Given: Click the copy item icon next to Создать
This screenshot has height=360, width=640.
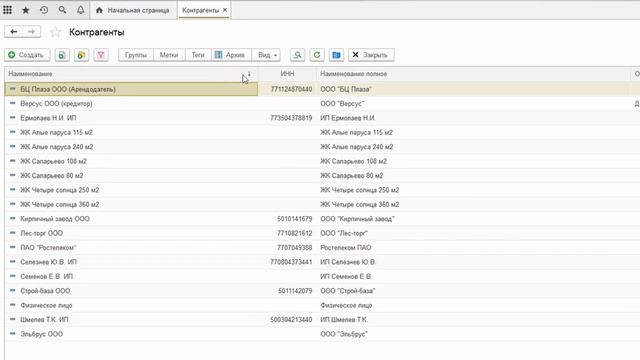Looking at the screenshot, I should coord(62,55).
